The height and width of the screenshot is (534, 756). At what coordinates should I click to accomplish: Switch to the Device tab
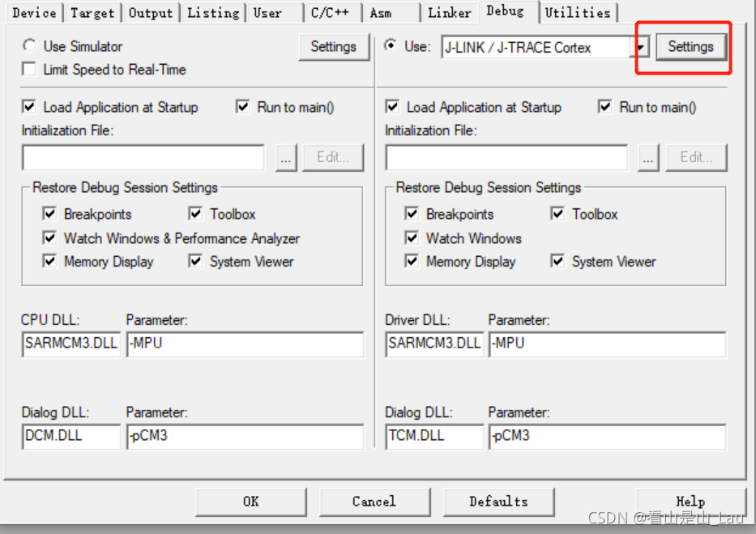(x=34, y=13)
